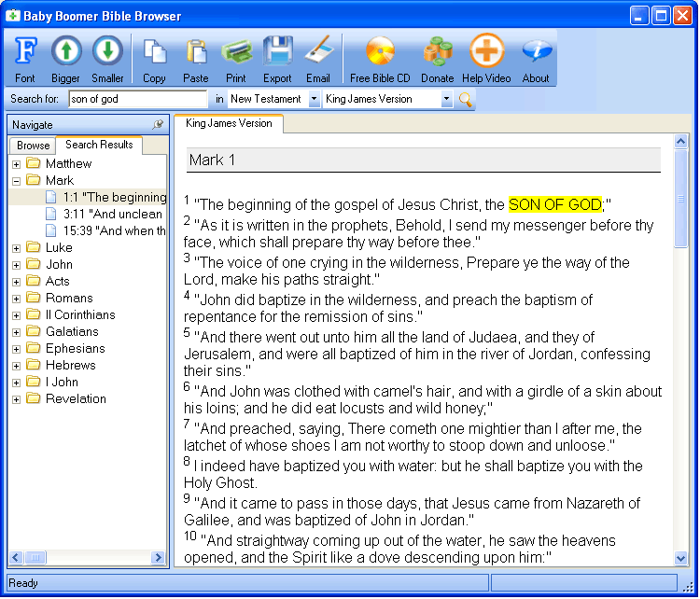This screenshot has width=700, height=599.
Task: Select the Search Results tab
Action: (99, 145)
